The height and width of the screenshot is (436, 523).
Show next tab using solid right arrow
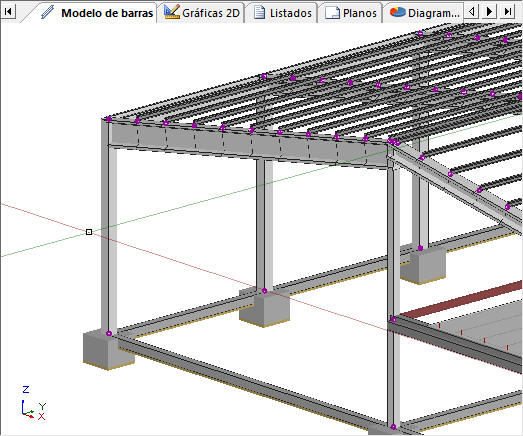489,12
